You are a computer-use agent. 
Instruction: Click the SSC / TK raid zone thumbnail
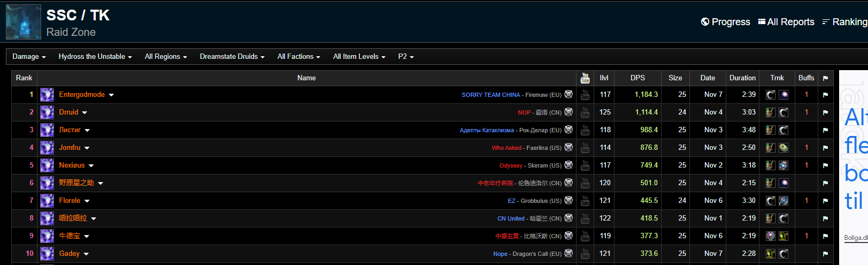(24, 22)
